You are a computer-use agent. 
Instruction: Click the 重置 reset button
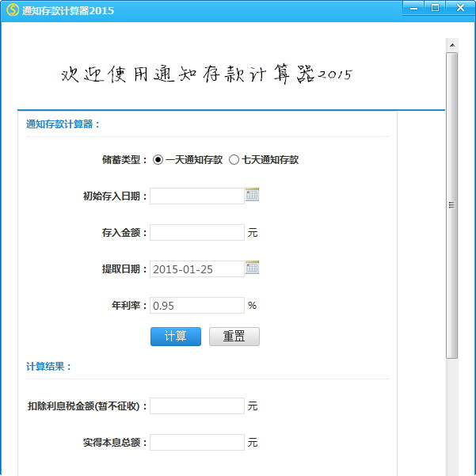234,337
